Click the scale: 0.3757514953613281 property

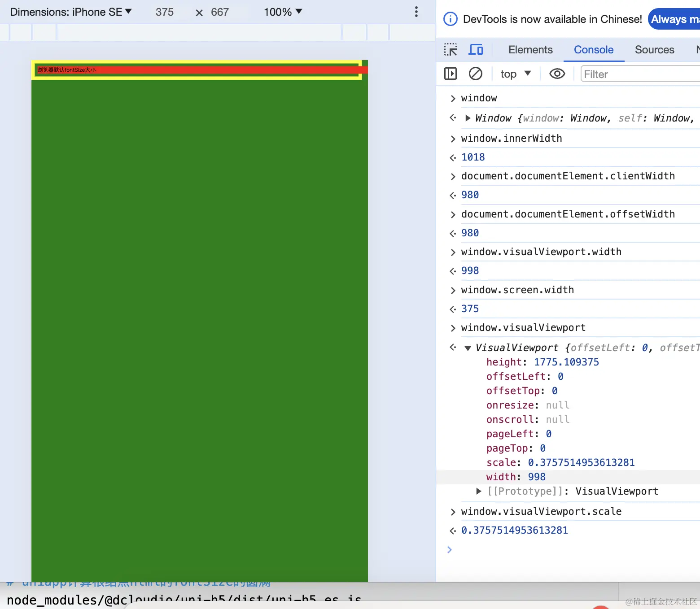pos(560,462)
